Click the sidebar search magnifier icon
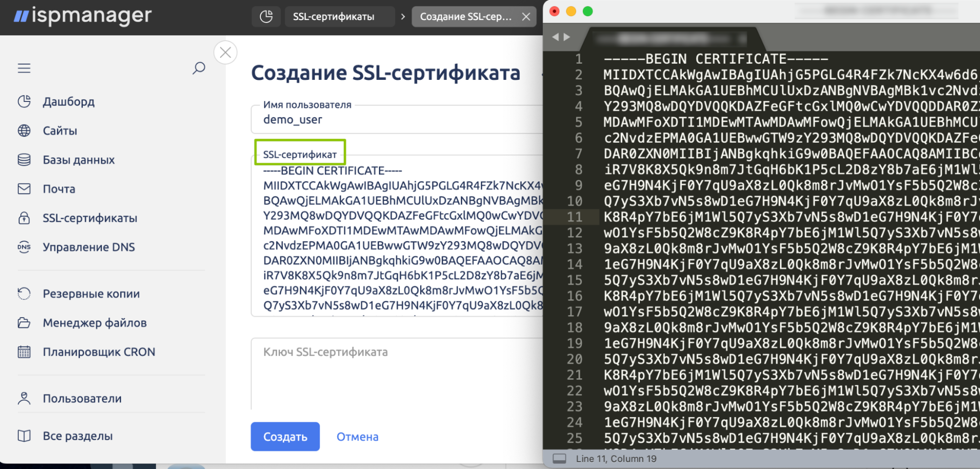Viewport: 980px width, 469px height. tap(199, 68)
